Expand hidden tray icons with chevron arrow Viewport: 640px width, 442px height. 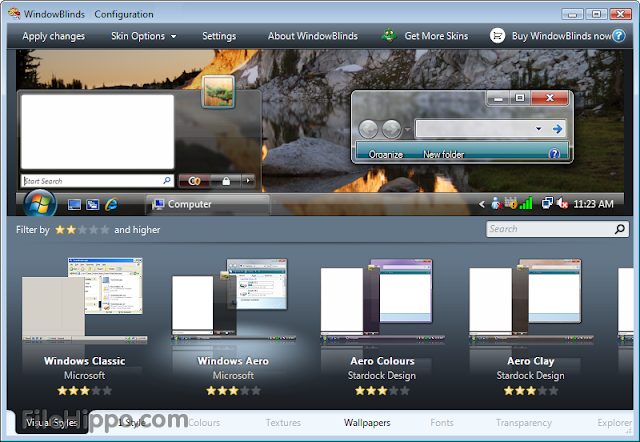pos(482,204)
